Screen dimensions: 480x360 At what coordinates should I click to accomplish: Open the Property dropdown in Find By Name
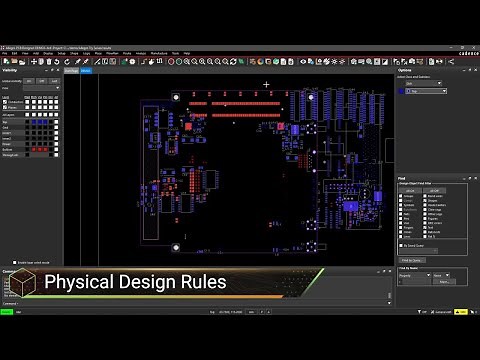415,275
